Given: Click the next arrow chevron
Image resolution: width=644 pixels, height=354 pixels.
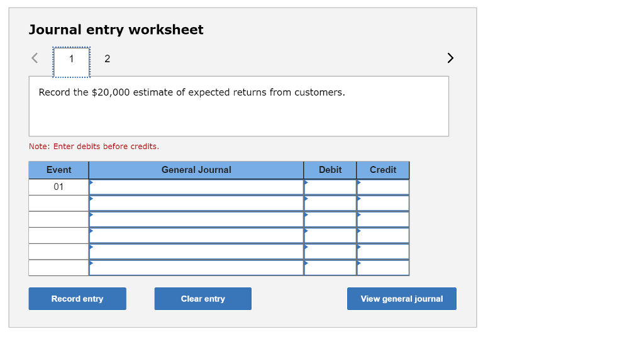Looking at the screenshot, I should click(450, 58).
